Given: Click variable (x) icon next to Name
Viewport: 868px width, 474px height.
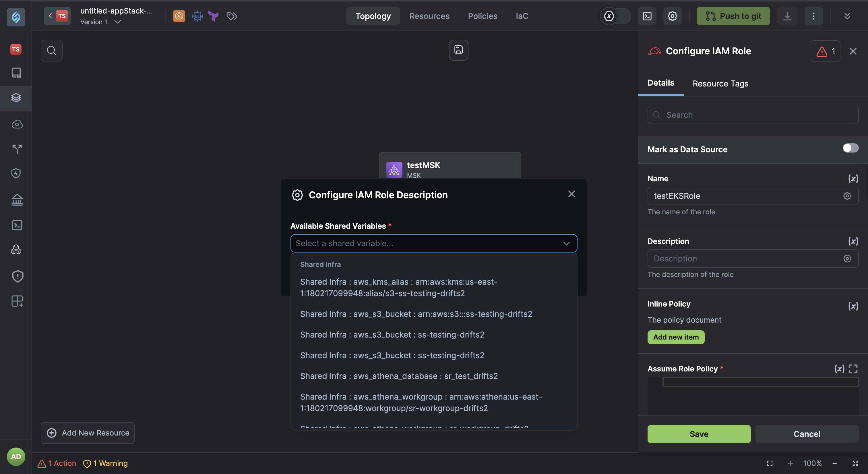Looking at the screenshot, I should click(853, 178).
